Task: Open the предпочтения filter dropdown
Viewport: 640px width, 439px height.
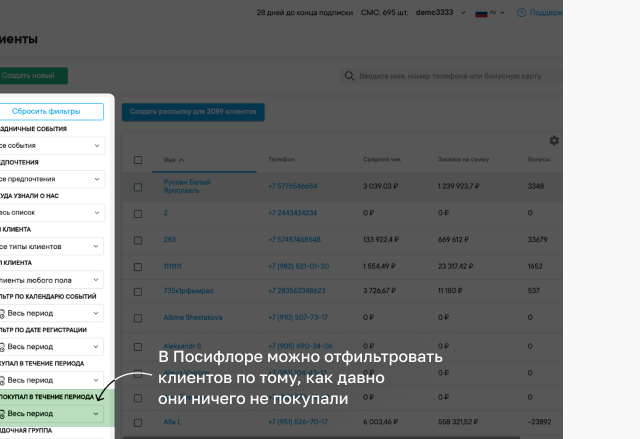Action: [x=51, y=179]
